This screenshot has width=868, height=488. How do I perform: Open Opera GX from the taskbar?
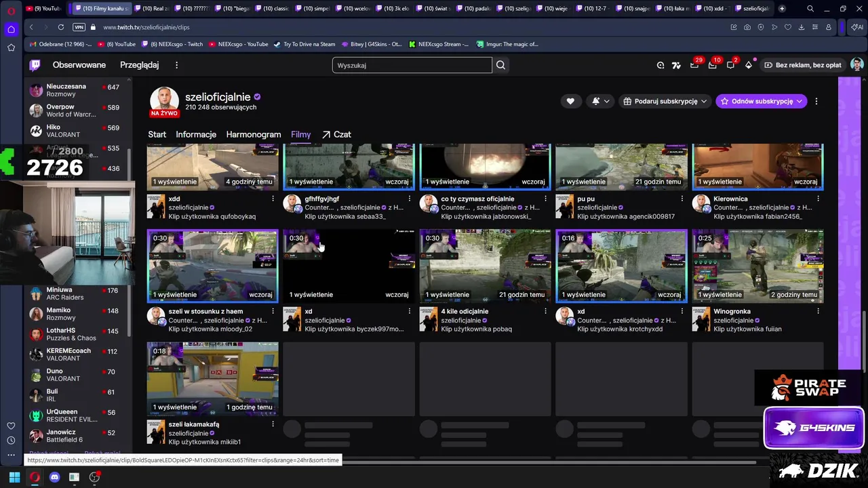(x=34, y=477)
